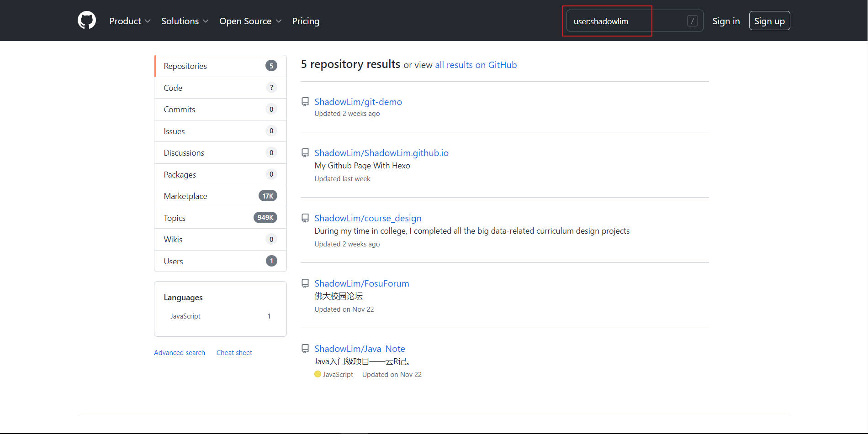Open the Advanced search link

(x=180, y=352)
